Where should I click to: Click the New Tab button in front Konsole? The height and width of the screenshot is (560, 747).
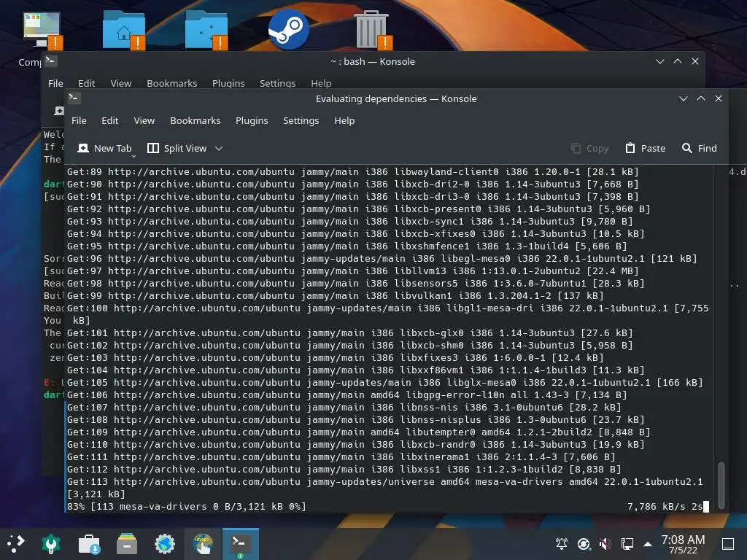[x=105, y=148]
